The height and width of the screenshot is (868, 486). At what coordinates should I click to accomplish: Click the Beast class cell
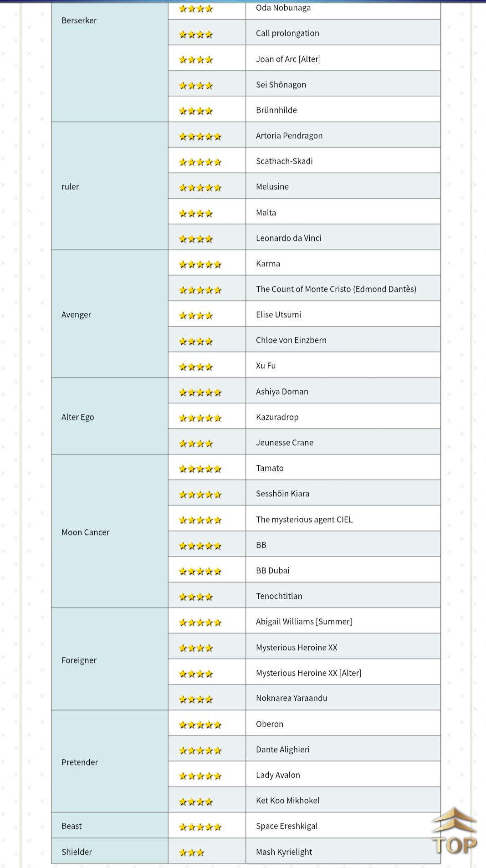pyautogui.click(x=110, y=825)
